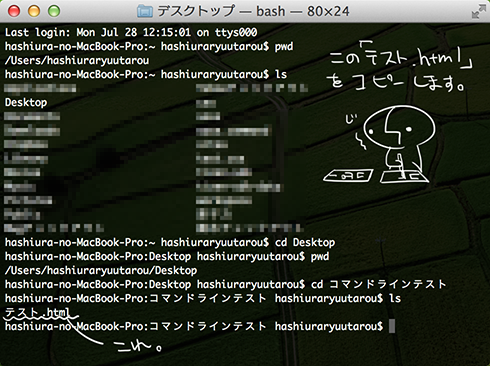
Task: Click the yellow minimize window button
Action: 34,11
